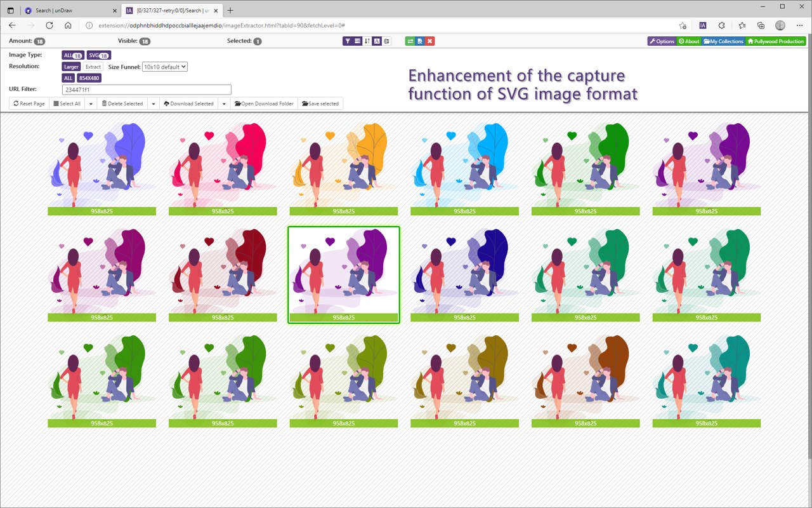812x508 pixels.
Task: Click the user profile avatar
Action: coord(780,25)
